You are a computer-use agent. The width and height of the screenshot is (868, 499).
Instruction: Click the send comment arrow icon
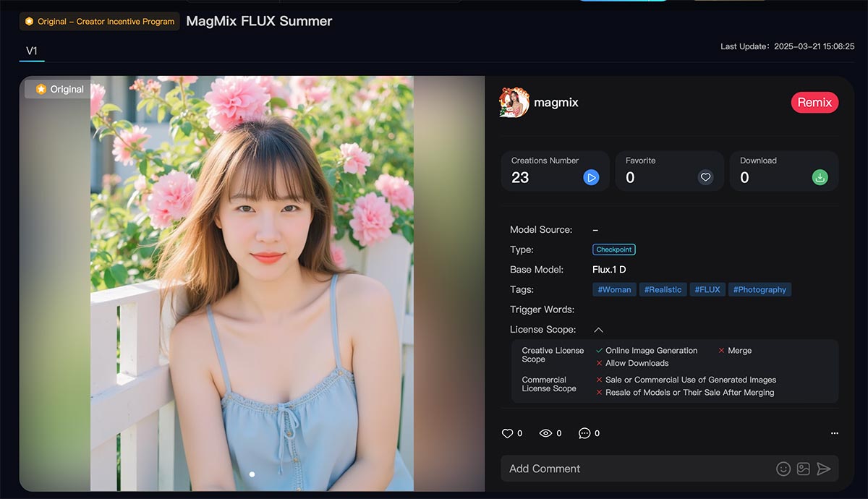point(825,469)
